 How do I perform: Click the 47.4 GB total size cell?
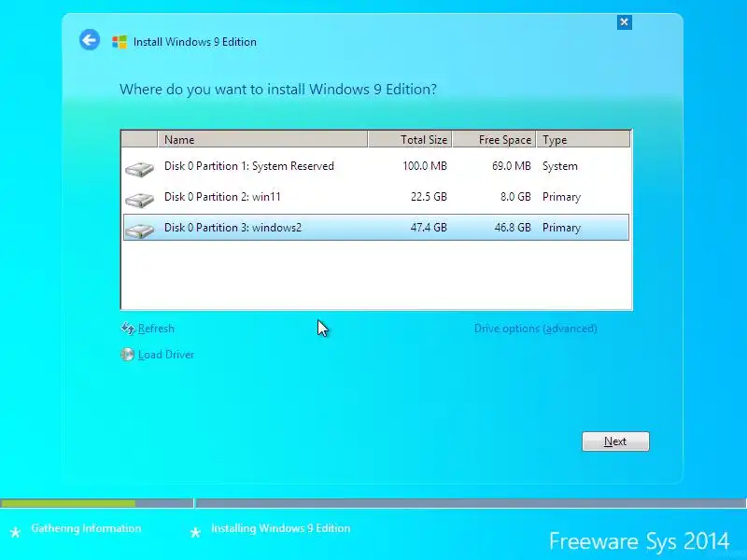429,228
